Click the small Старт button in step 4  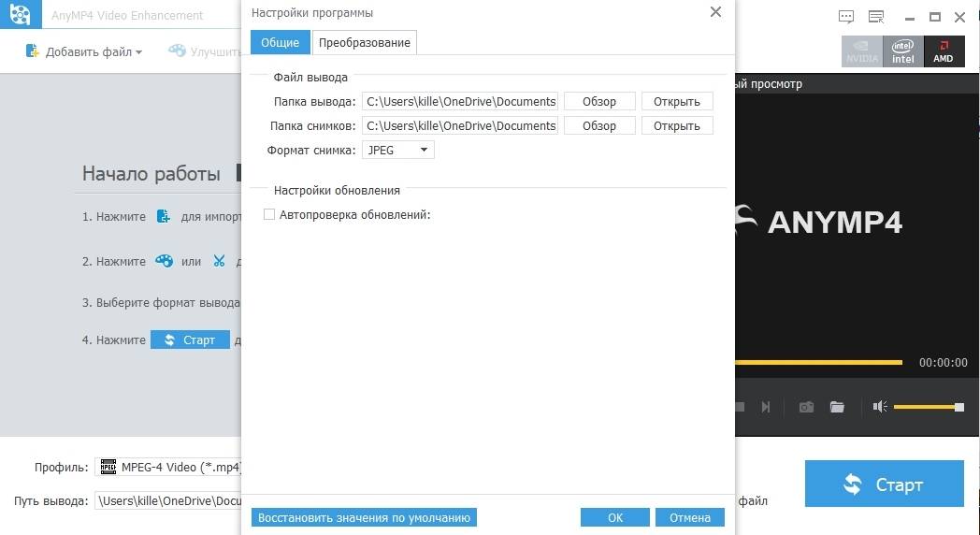(190, 340)
